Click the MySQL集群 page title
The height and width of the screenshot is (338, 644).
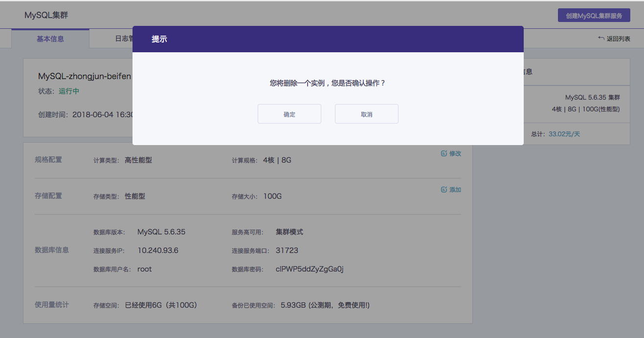(x=46, y=15)
